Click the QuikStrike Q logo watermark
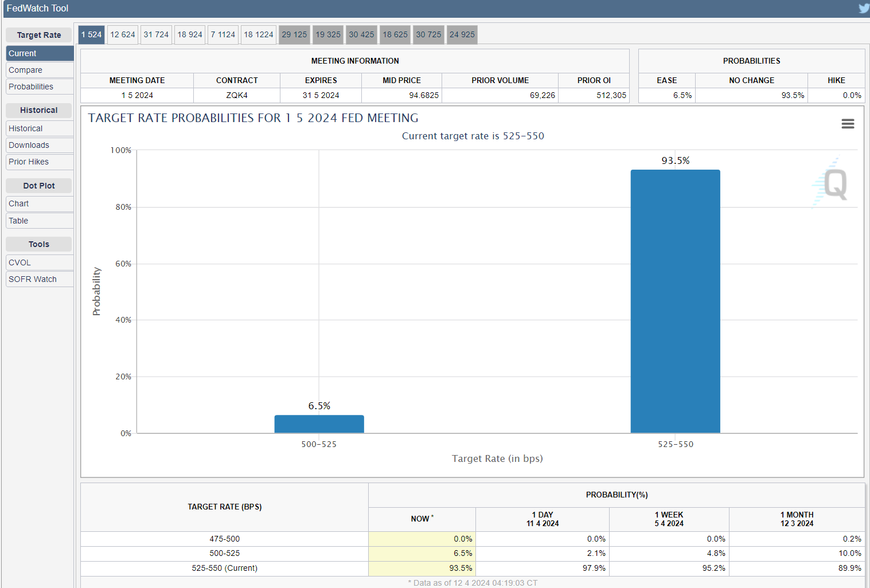This screenshot has height=588, width=870. click(830, 183)
